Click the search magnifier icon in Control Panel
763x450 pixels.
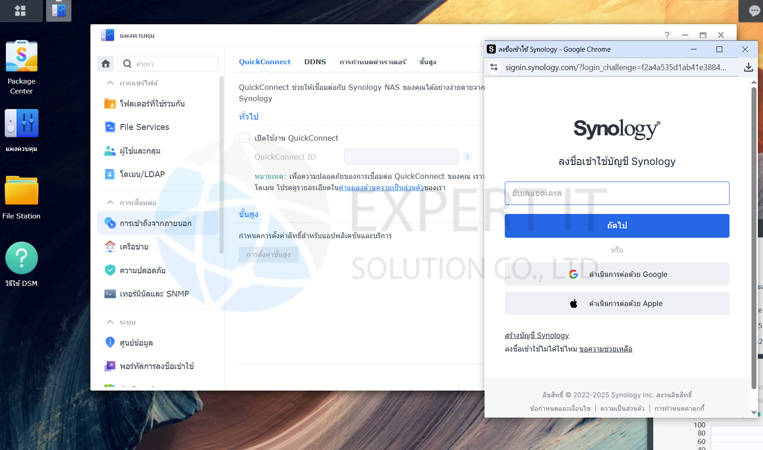point(127,64)
